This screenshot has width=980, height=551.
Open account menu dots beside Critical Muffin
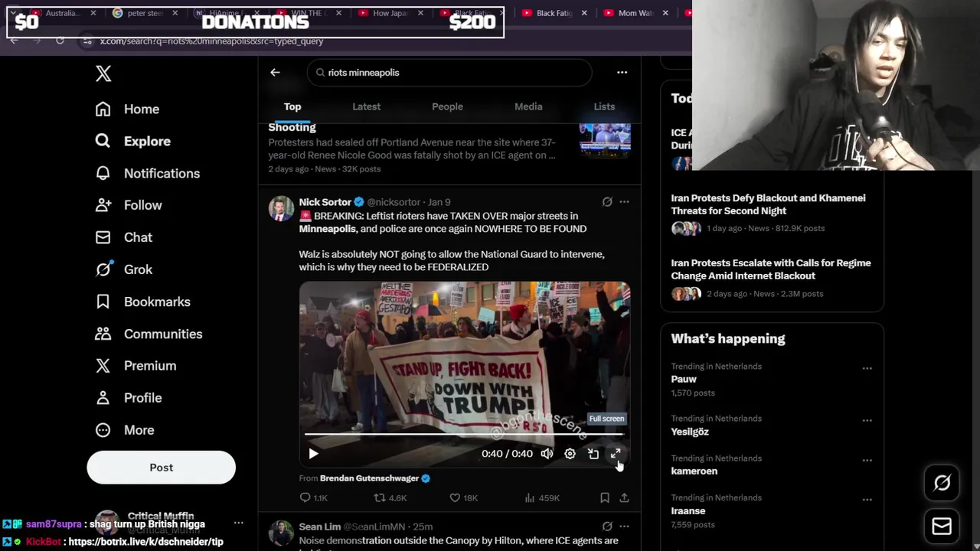(x=238, y=523)
